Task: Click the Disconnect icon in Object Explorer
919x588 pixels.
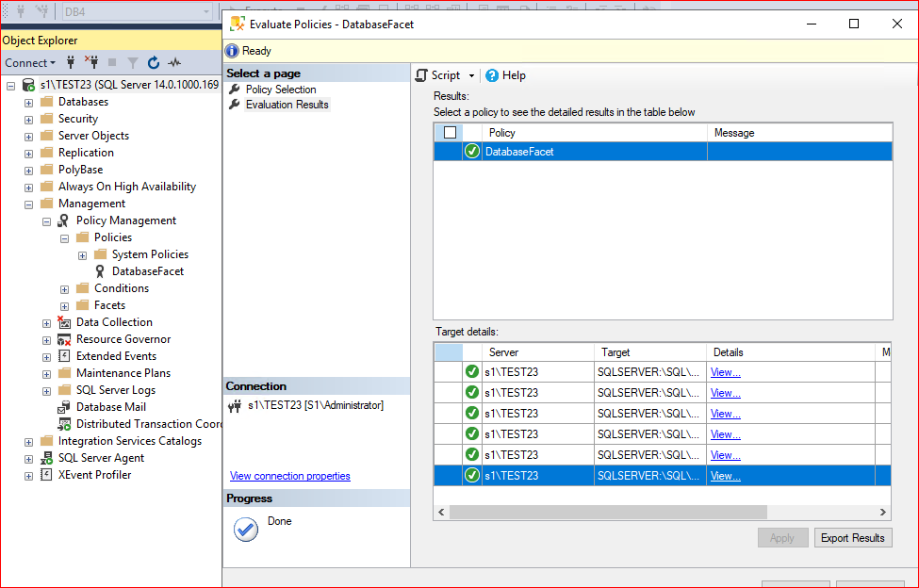Action: coord(90,62)
